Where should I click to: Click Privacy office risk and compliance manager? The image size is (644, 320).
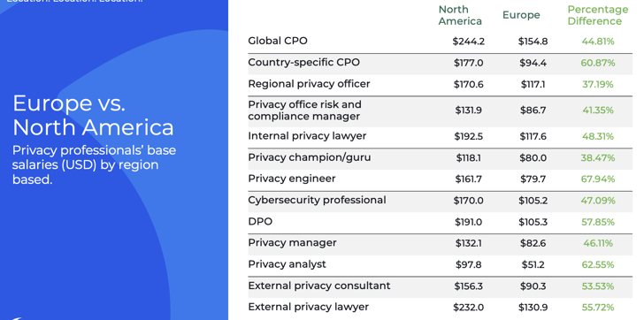pos(304,110)
